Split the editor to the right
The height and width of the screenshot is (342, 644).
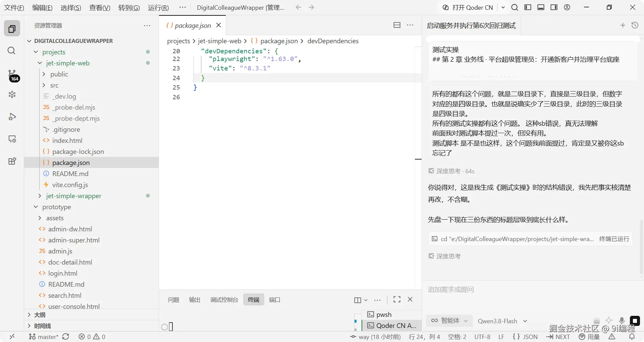[397, 25]
